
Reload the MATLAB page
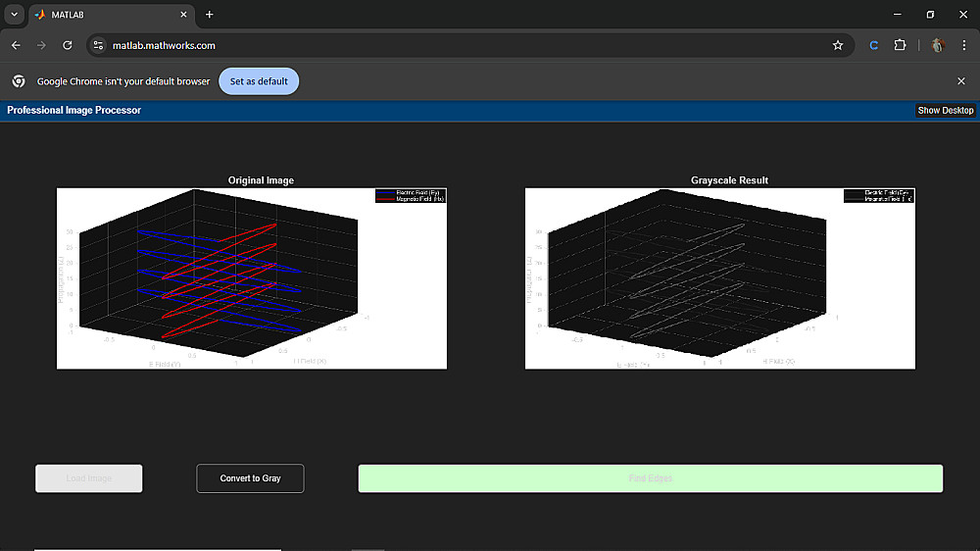(x=67, y=45)
